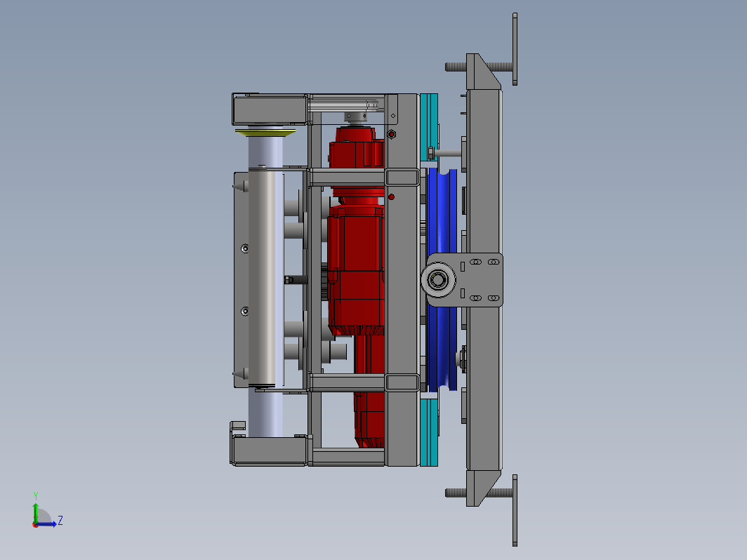The width and height of the screenshot is (747, 560).
Task: Select the lower screw on the left side plate
Action: [245, 311]
